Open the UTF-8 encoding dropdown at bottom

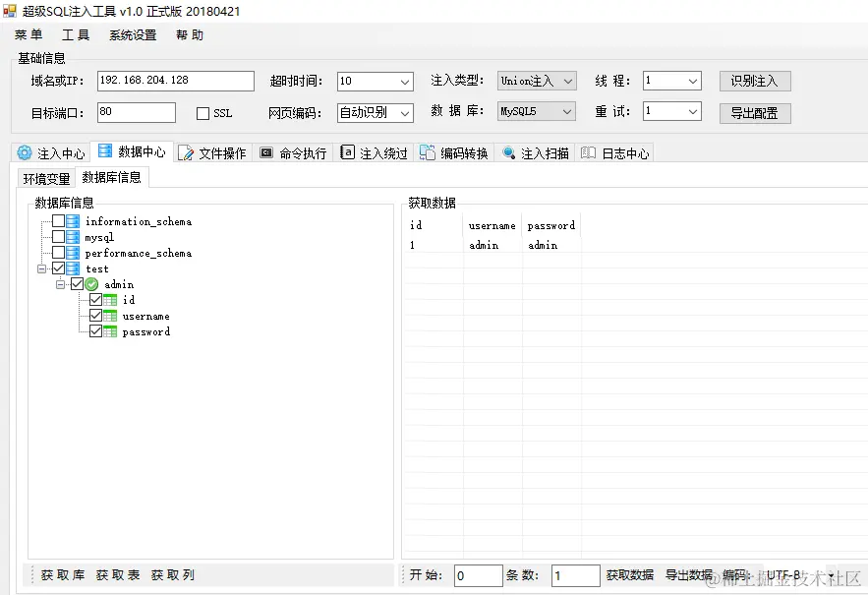832,575
